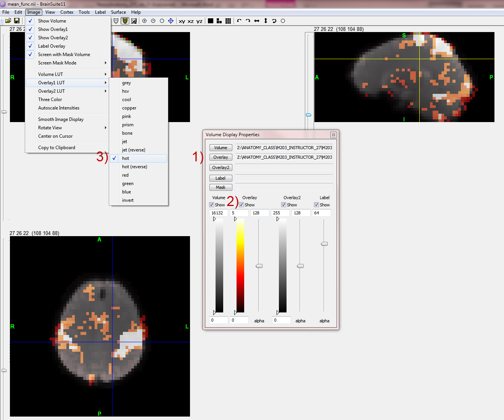Choose the copper colormap

pyautogui.click(x=138, y=108)
